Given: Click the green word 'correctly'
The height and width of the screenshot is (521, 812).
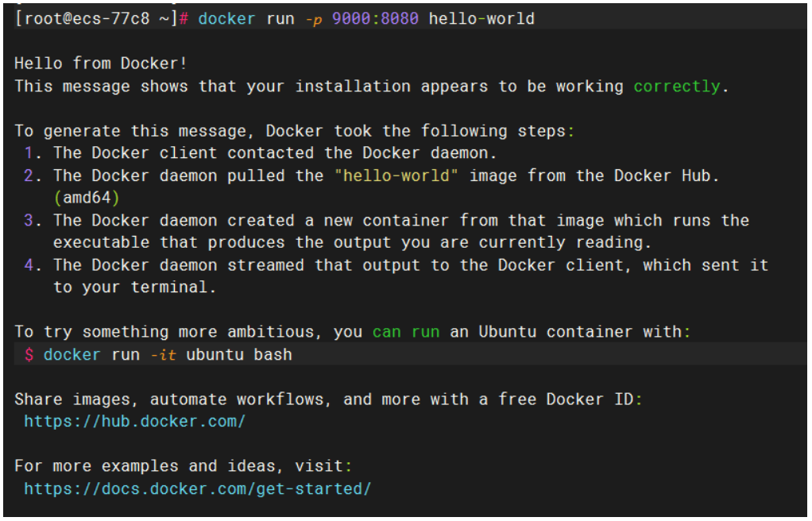Looking at the screenshot, I should click(x=677, y=87).
